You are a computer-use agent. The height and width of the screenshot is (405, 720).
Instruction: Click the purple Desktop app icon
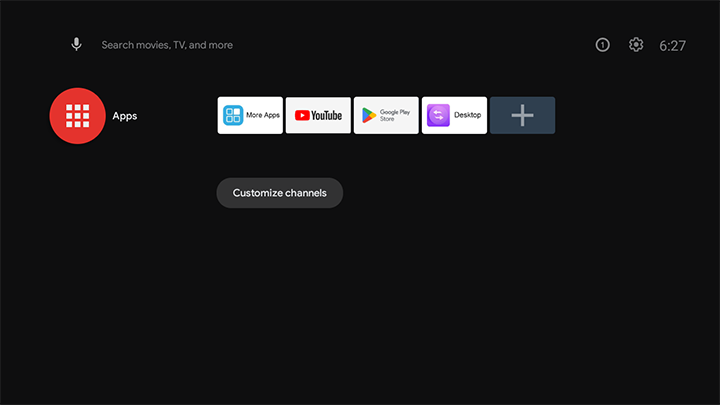pyautogui.click(x=438, y=115)
